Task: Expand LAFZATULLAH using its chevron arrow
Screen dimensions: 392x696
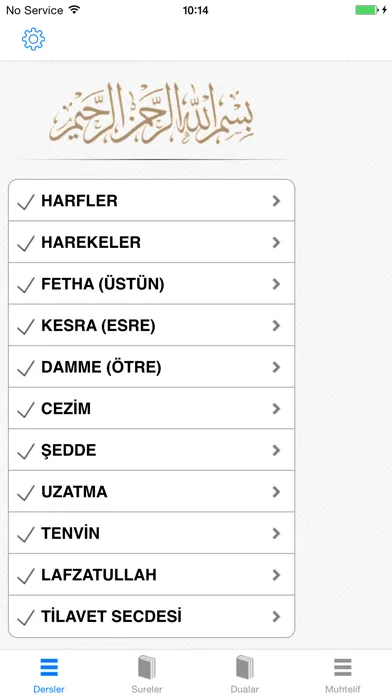Action: click(x=277, y=575)
